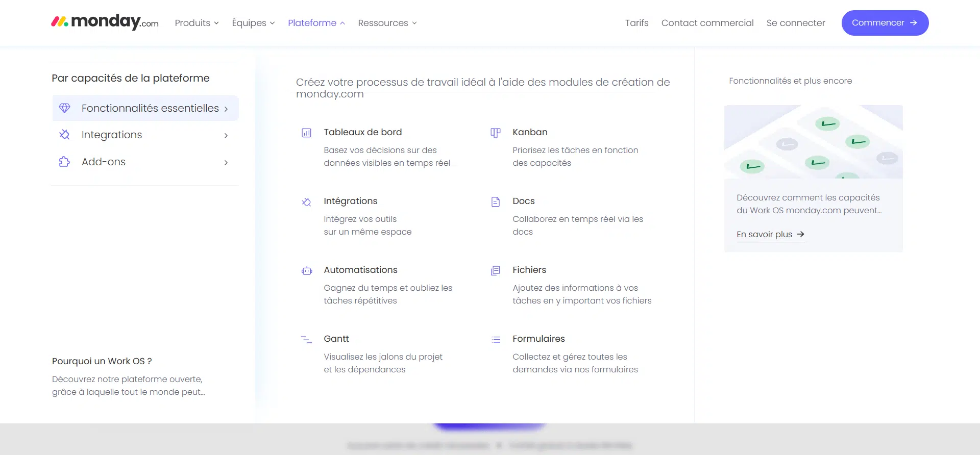
Task: Open the Ressources dropdown menu
Action: (387, 23)
